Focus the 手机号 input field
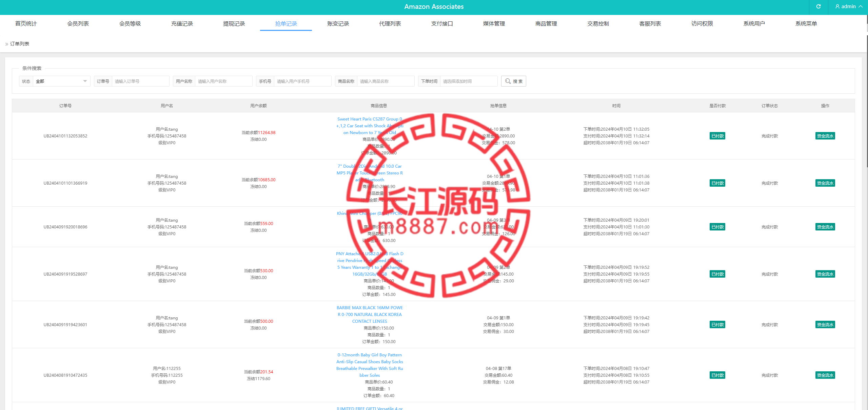The height and width of the screenshot is (410, 868). coord(302,81)
